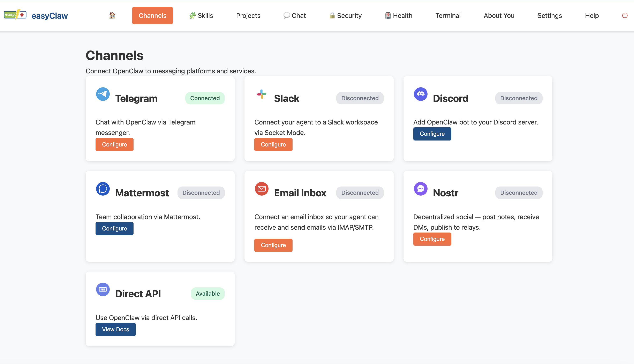Click the Email Inbox envelope icon
Image resolution: width=634 pixels, height=364 pixels.
pos(262,189)
